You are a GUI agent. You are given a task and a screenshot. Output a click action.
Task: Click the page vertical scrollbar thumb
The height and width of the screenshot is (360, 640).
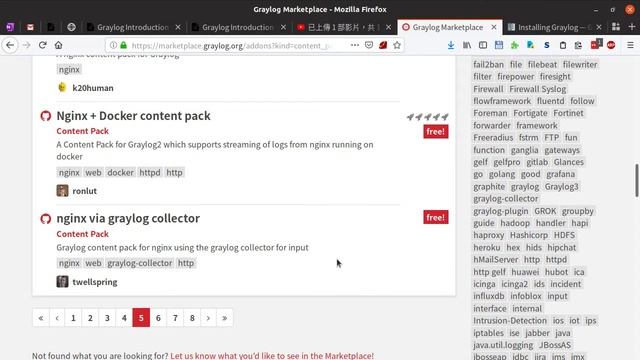tap(637, 180)
